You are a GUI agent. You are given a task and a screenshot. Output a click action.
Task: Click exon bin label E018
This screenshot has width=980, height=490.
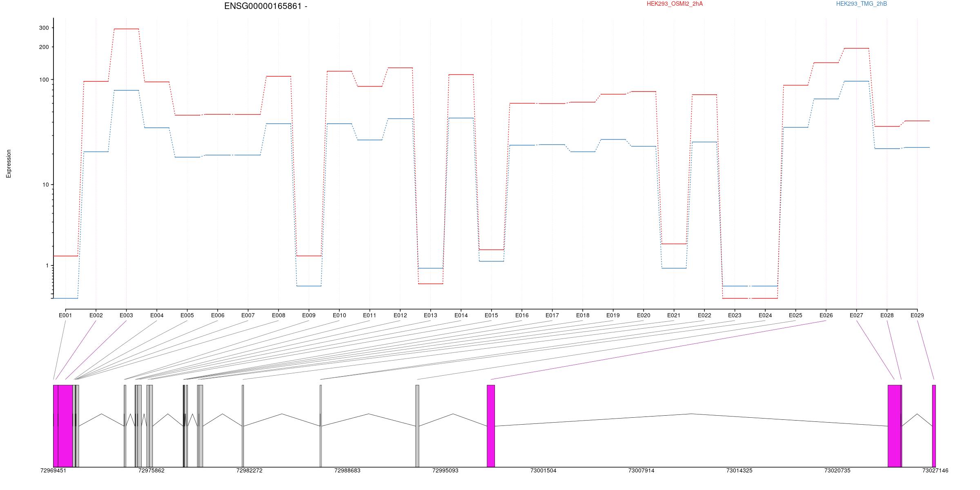coord(583,315)
